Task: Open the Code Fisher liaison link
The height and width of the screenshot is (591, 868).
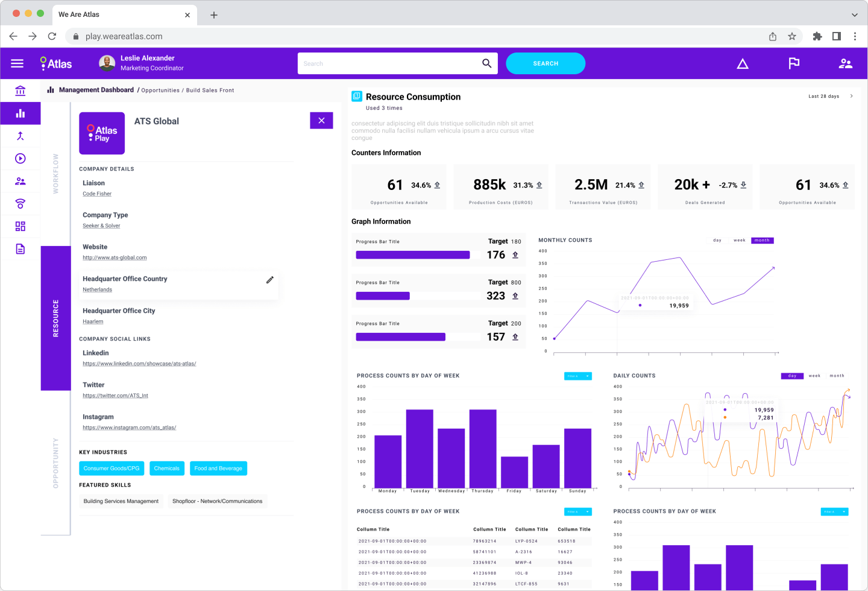Action: [x=97, y=194]
